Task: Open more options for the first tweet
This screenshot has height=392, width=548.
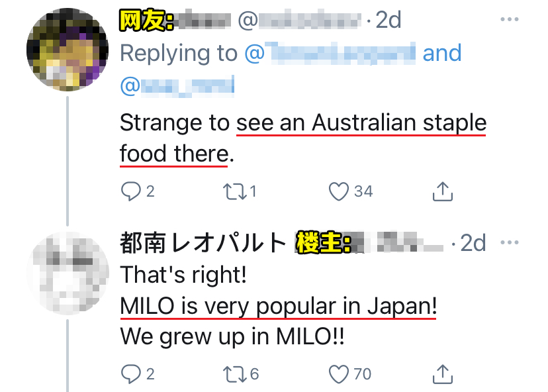Action: [510, 20]
